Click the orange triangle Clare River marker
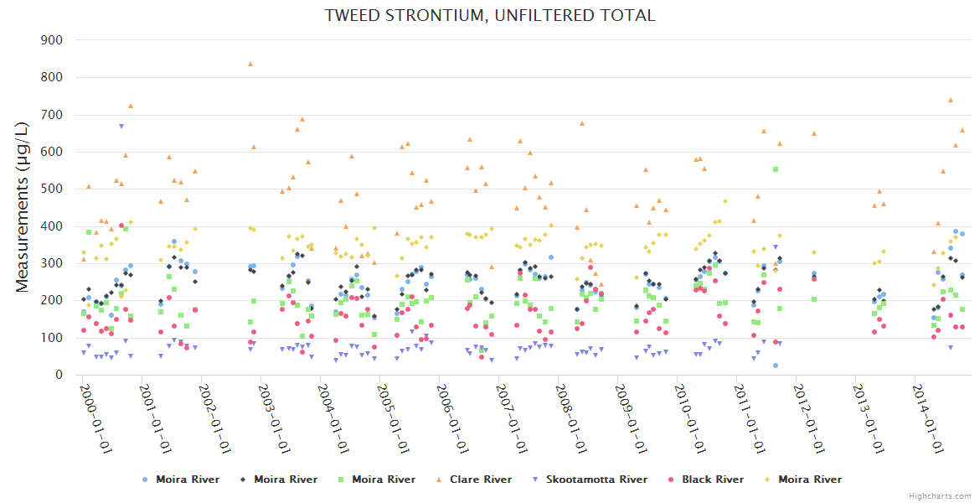The height and width of the screenshot is (503, 980). pyautogui.click(x=439, y=480)
